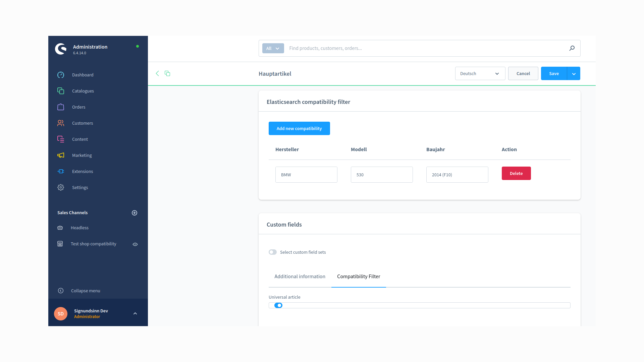Open Test shop compatibility channel
Screen dimensions: 644x362
93,244
